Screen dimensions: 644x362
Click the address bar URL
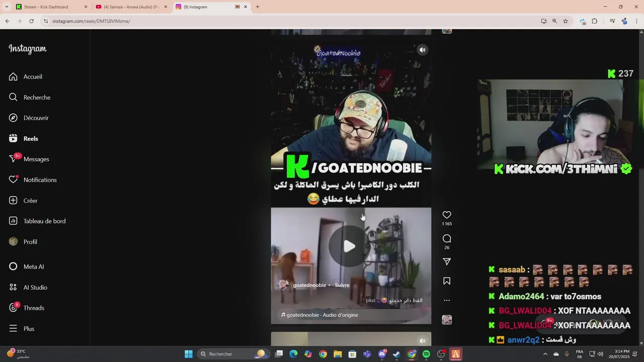pos(91,21)
